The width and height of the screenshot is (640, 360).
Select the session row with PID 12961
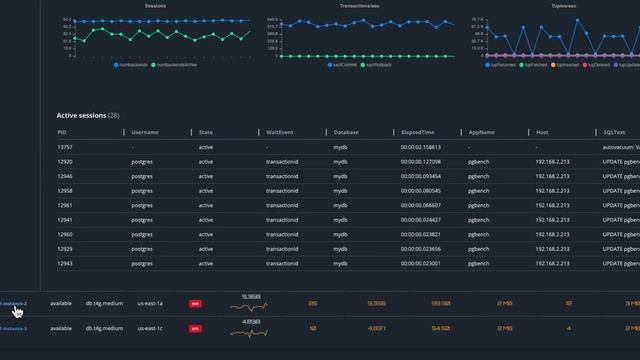(x=348, y=205)
